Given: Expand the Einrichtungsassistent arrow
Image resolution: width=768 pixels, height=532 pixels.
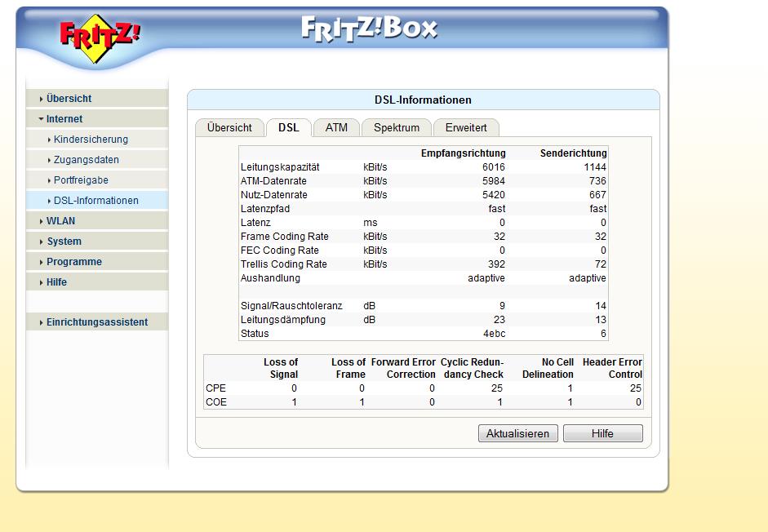Looking at the screenshot, I should click(41, 323).
